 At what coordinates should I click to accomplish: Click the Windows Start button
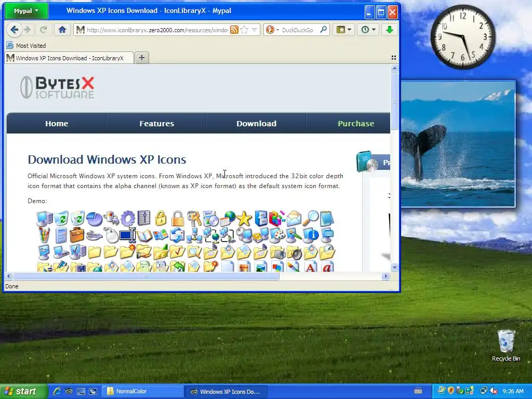(x=24, y=391)
